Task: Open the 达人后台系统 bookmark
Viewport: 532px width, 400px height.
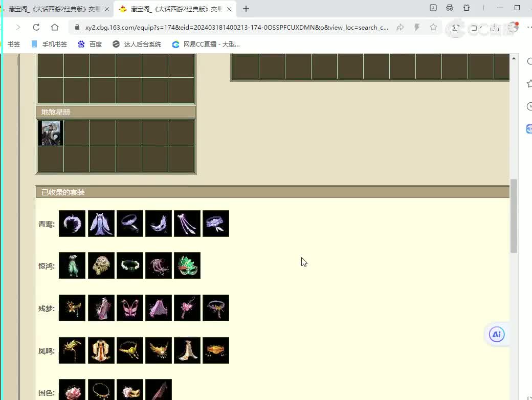Action: (x=137, y=44)
